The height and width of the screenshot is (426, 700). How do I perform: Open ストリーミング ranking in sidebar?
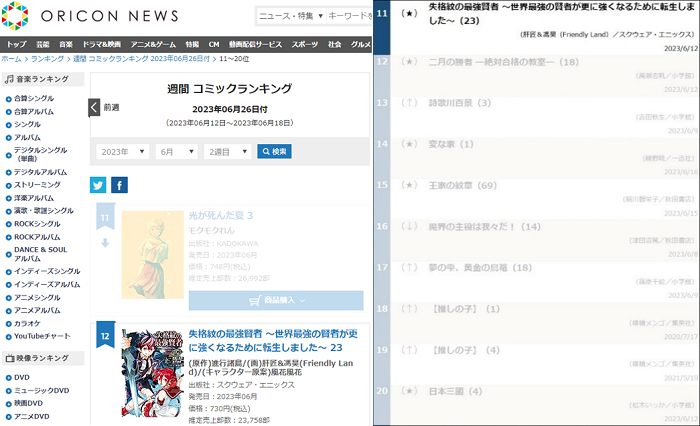point(37,184)
